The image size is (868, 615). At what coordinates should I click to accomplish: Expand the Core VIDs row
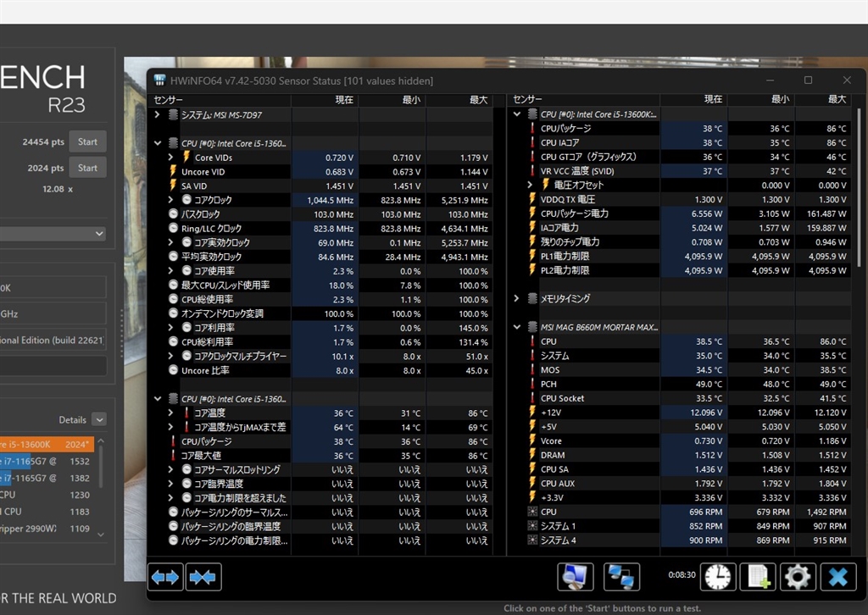coord(170,158)
